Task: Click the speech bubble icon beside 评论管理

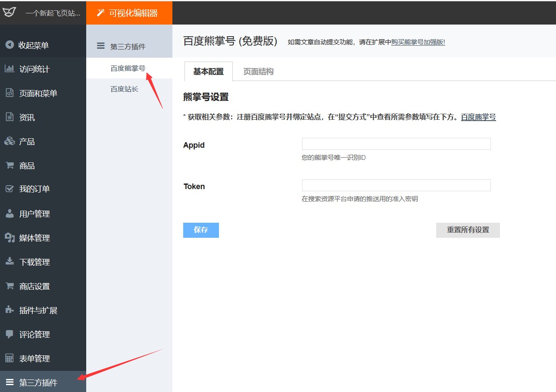Action: tap(9, 334)
